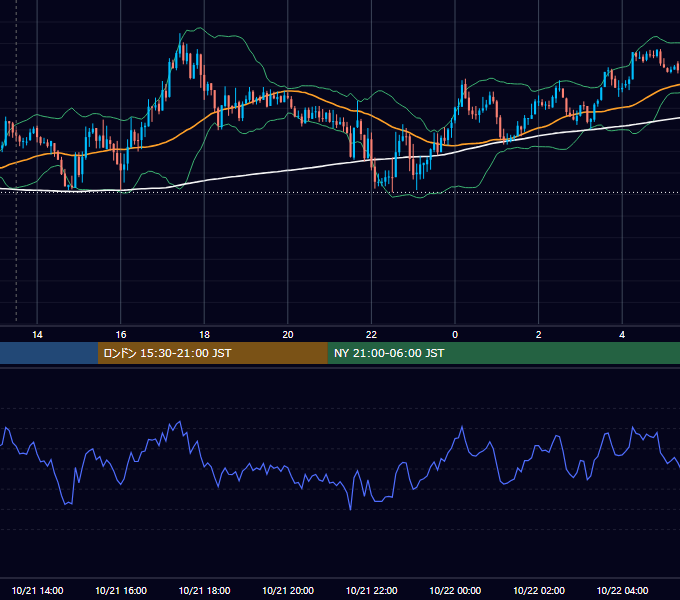680x600 pixels.
Task: Click the 10/21 14:00 time label
Action: point(37,590)
